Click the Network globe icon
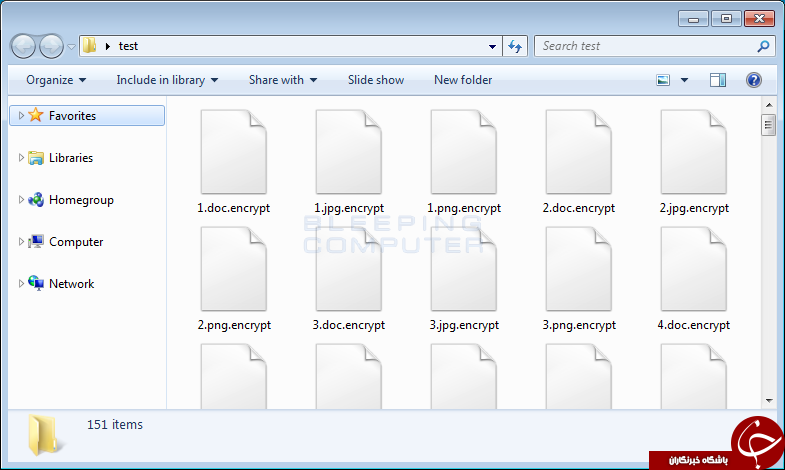The width and height of the screenshot is (785, 470). pyautogui.click(x=36, y=283)
